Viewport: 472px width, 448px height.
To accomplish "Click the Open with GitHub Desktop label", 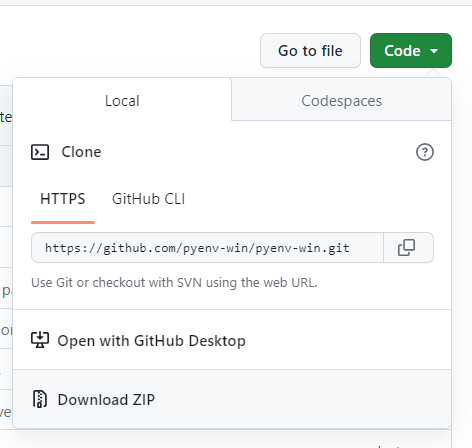I will pyautogui.click(x=152, y=341).
